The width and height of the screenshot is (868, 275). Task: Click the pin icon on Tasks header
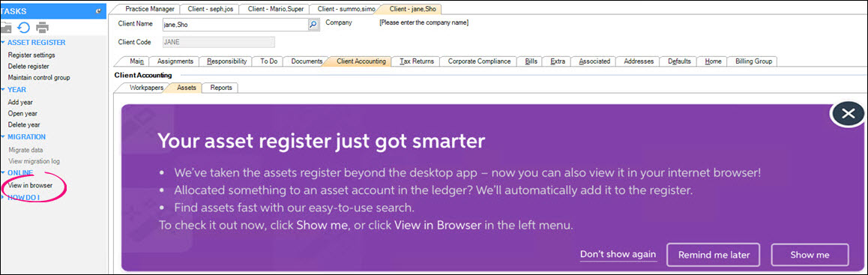[x=98, y=10]
